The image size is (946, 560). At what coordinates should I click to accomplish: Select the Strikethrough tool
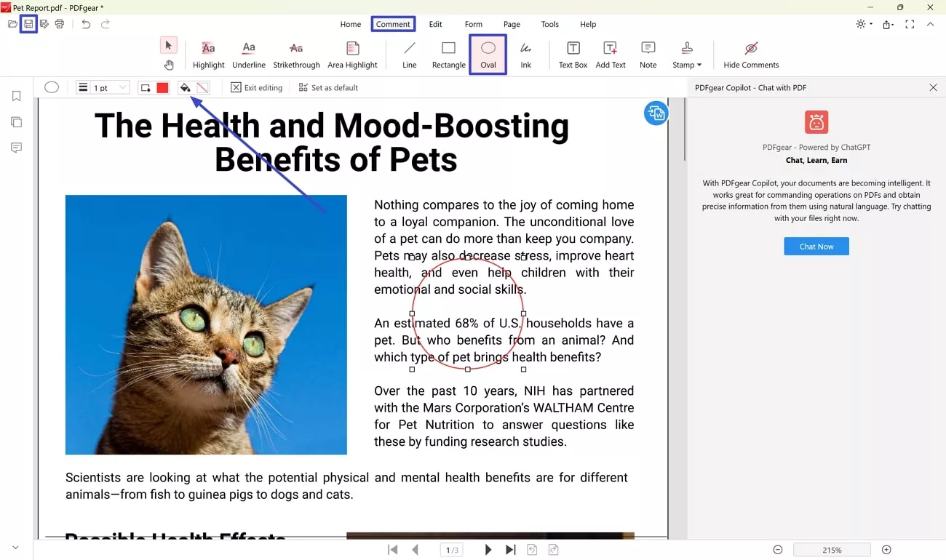[296, 55]
